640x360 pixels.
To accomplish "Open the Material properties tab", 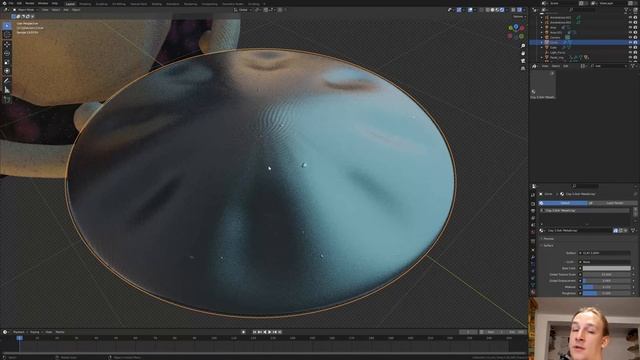I will [x=533, y=292].
